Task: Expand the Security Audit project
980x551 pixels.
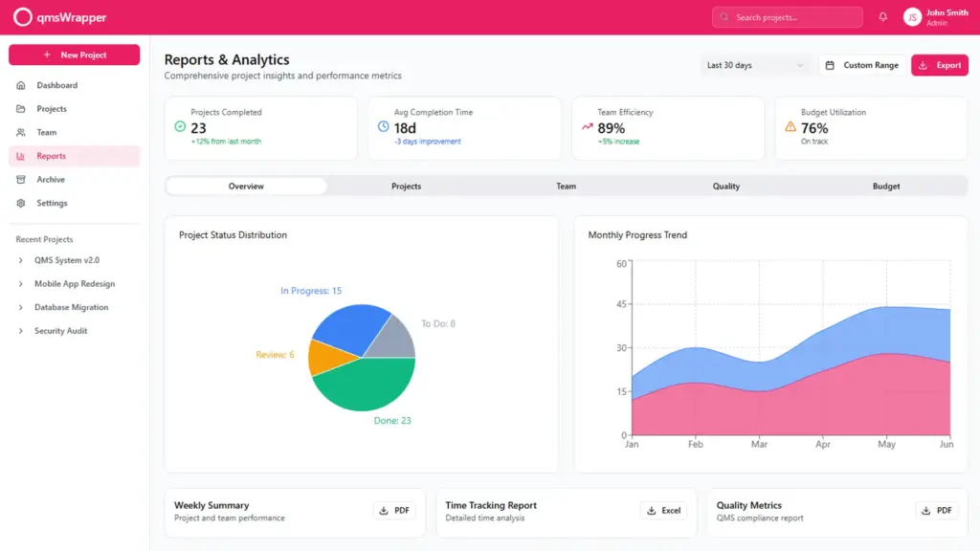Action: 21,331
